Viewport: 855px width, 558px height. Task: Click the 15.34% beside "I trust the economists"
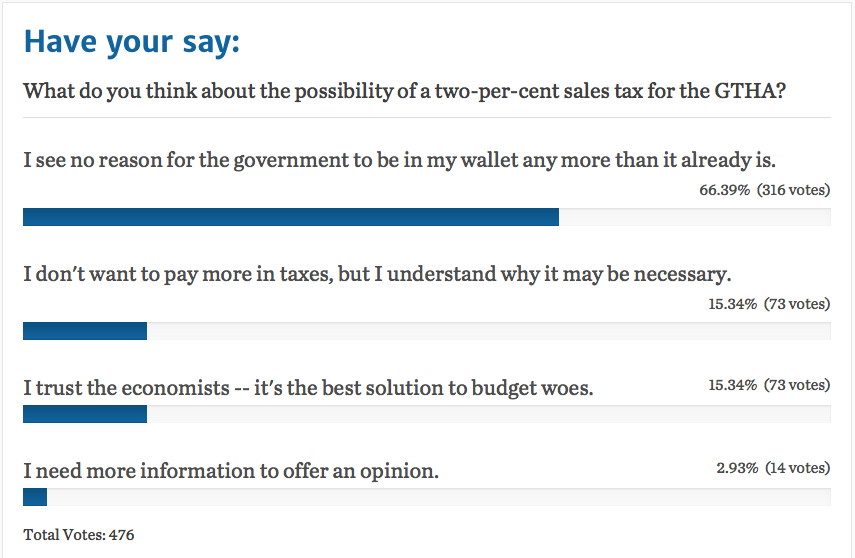click(731, 385)
